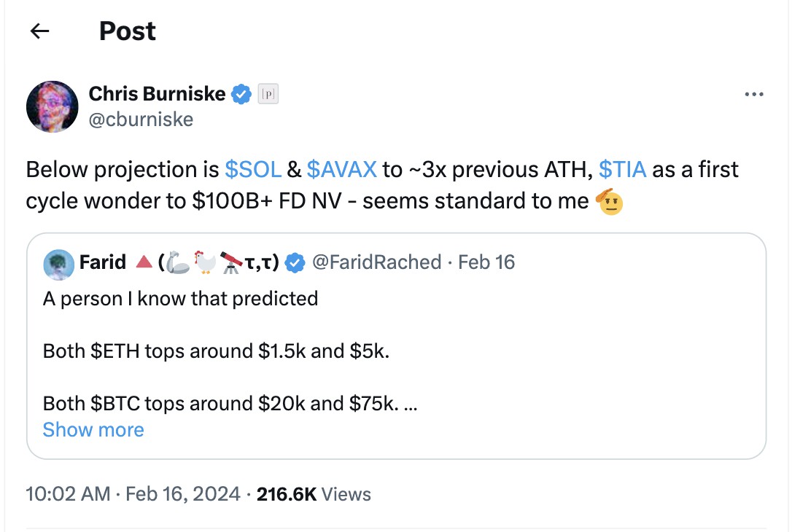Click Farid's blue verified badge
Image resolution: width=792 pixels, height=532 pixels.
click(x=295, y=263)
